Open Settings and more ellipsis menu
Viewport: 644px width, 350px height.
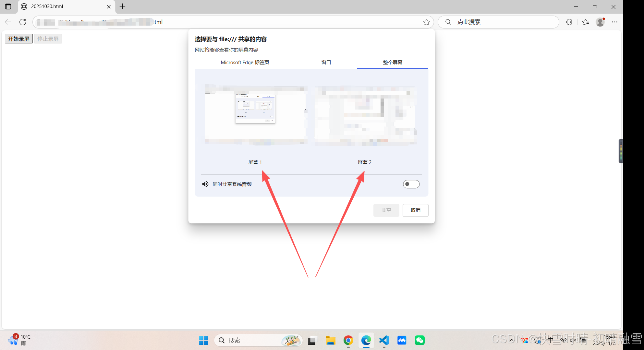[x=614, y=22]
